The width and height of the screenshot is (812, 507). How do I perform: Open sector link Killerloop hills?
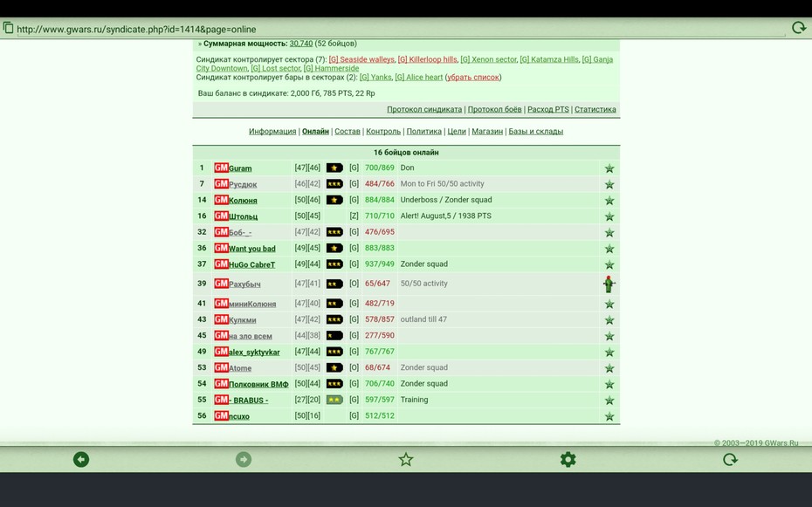427,59
